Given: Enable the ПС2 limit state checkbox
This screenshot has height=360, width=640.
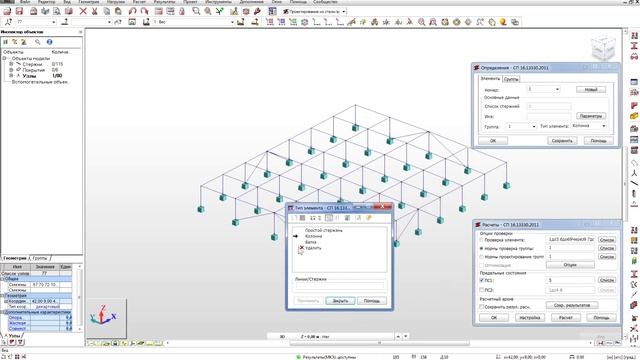Looking at the screenshot, I should [482, 290].
